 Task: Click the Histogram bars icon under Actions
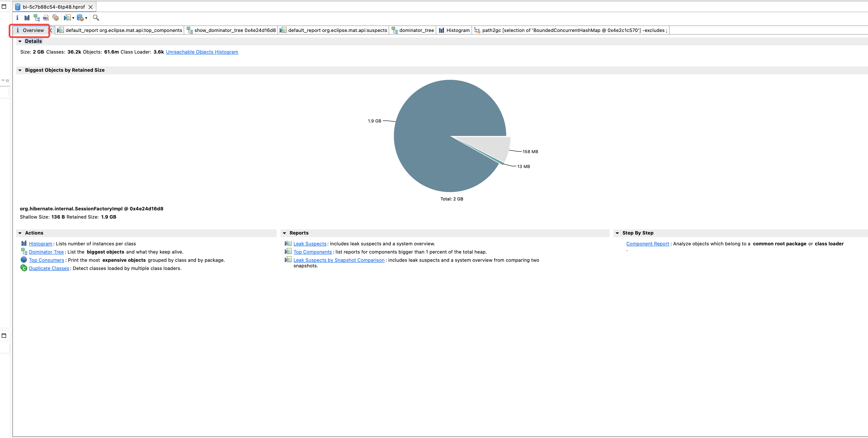point(24,243)
